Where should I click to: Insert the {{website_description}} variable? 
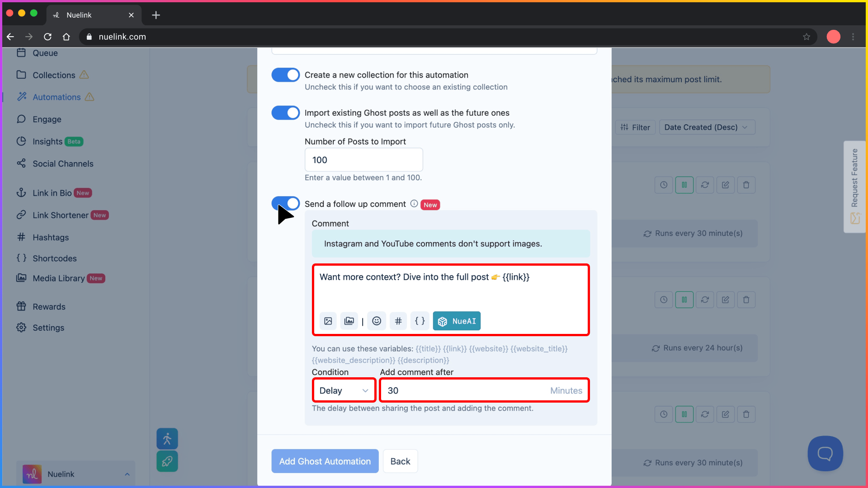[354, 360]
